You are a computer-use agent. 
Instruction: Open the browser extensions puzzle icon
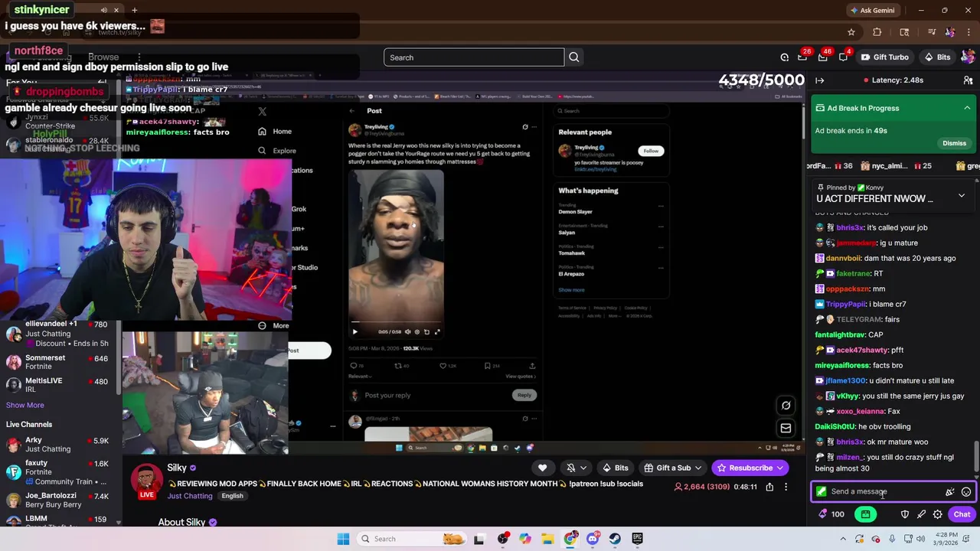[877, 32]
